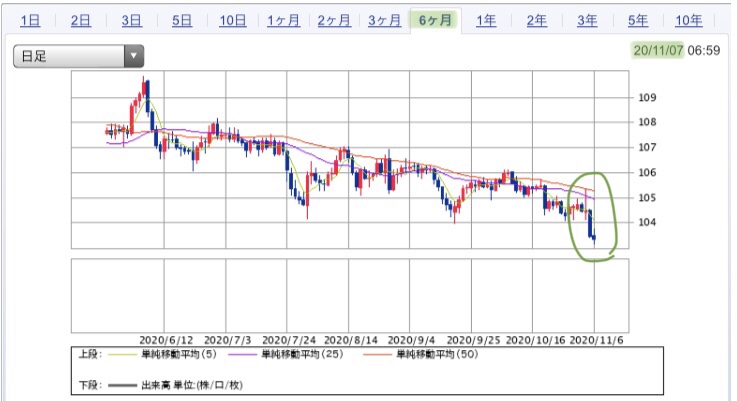Click the 単純移動平均(25) purple legend line
The width and height of the screenshot is (737, 401).
coord(243,354)
